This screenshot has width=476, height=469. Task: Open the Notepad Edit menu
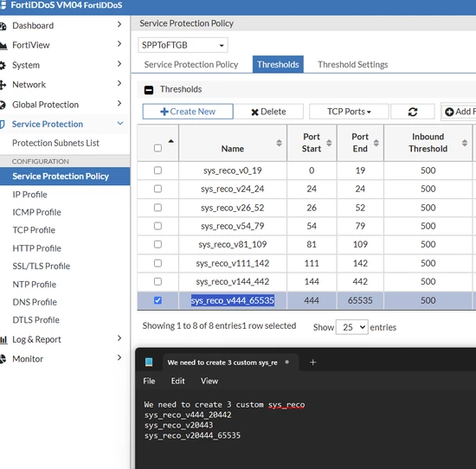[x=178, y=381]
